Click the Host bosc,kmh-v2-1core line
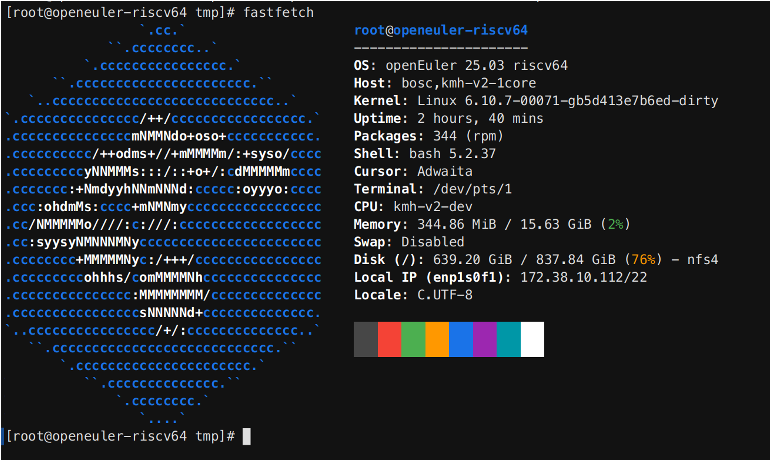 445,83
